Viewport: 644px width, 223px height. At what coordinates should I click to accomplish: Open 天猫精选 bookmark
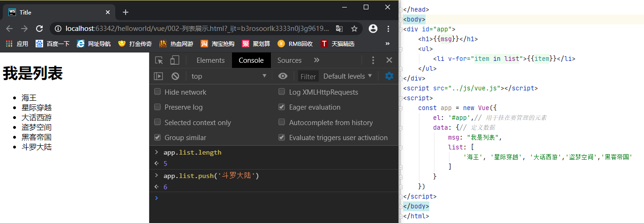pos(337,44)
